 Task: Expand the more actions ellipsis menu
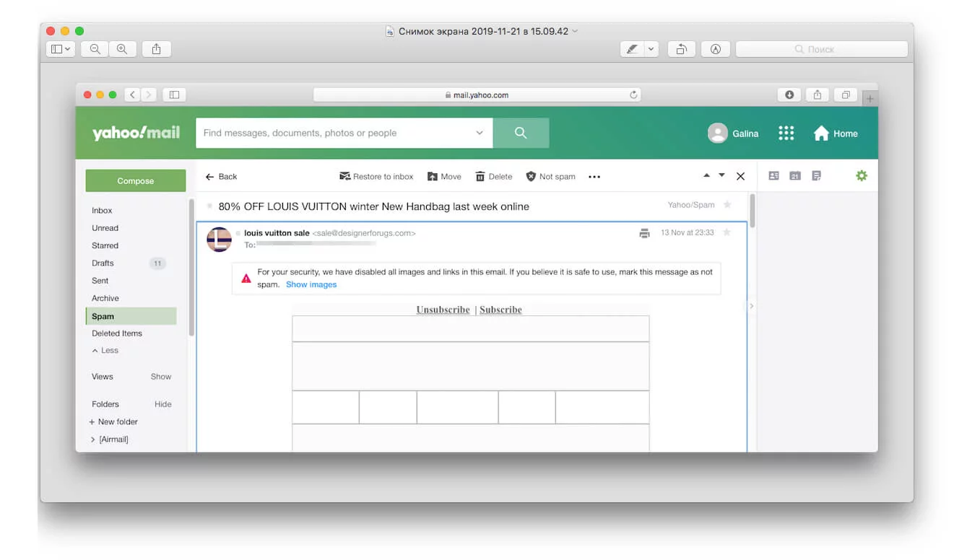point(594,176)
